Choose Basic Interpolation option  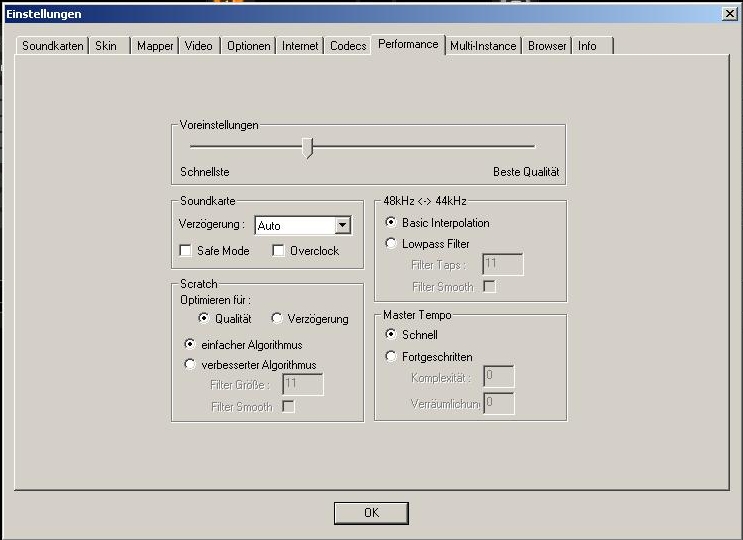tap(391, 223)
